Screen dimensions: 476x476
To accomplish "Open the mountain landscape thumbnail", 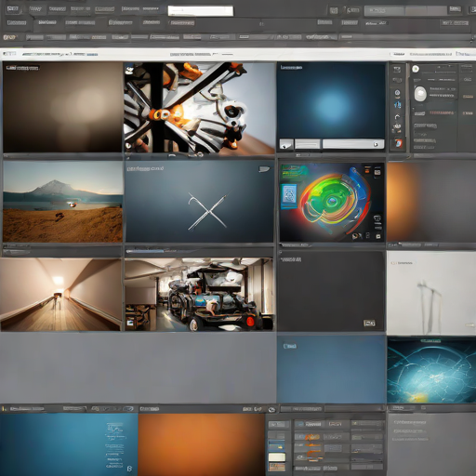I will (x=62, y=202).
